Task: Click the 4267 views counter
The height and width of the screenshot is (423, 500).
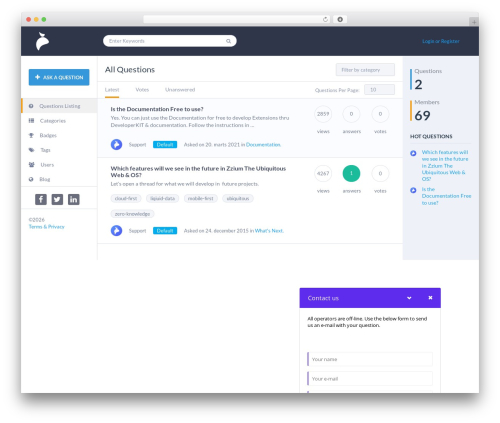Action: coord(323,173)
